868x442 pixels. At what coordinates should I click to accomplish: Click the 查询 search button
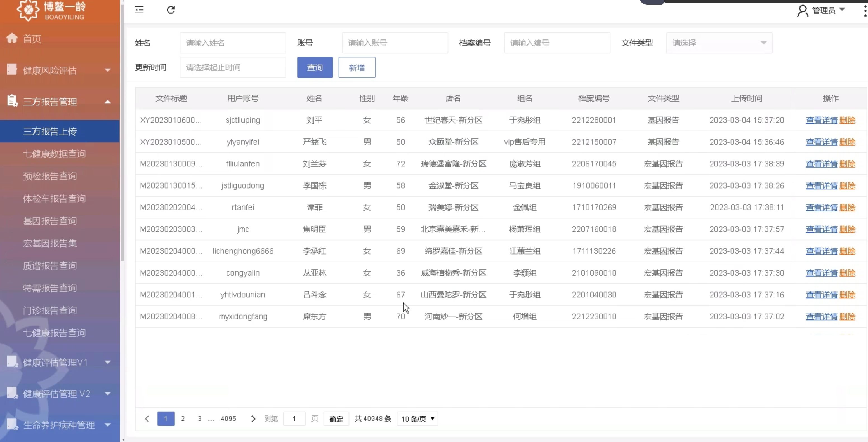click(315, 67)
